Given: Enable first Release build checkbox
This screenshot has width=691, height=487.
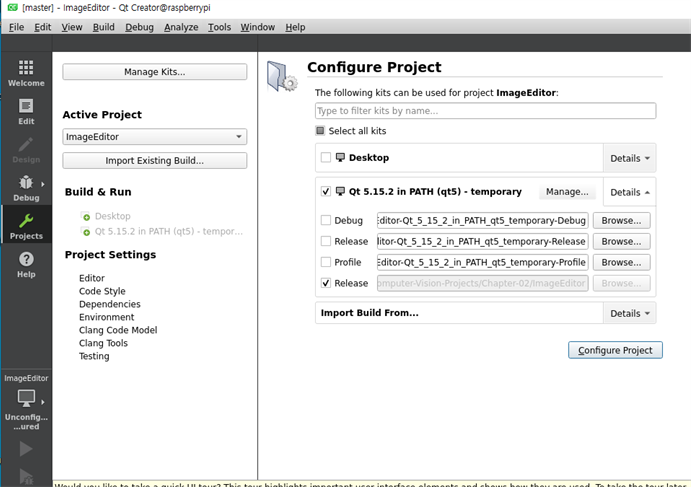Looking at the screenshot, I should (326, 241).
